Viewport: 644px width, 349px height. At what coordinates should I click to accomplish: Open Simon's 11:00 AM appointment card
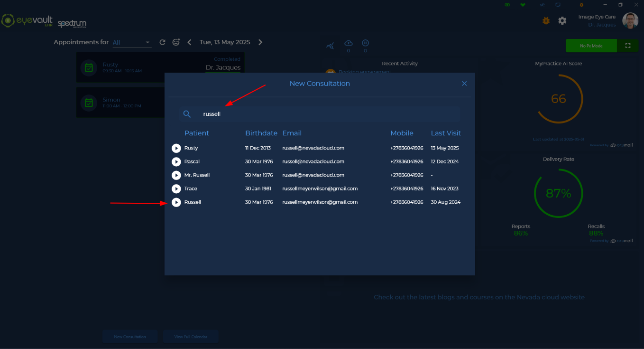[120, 103]
